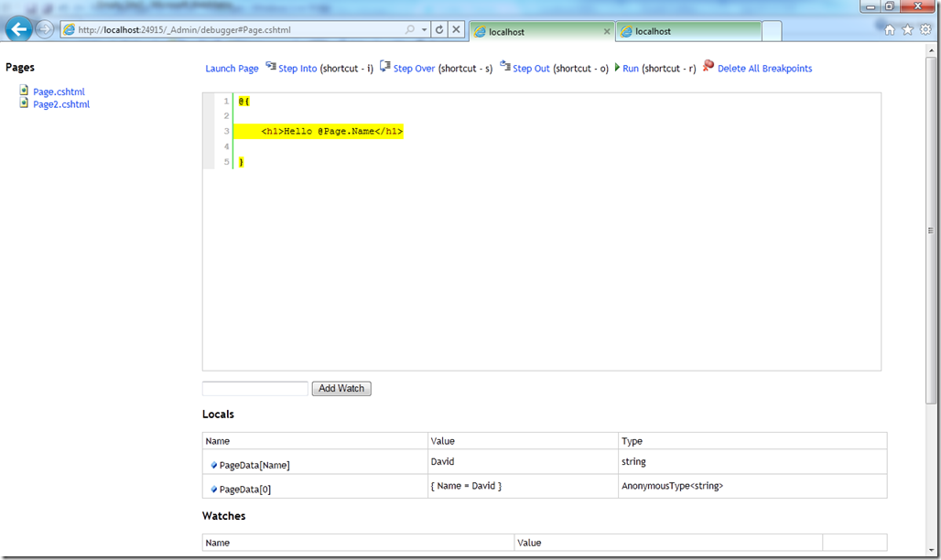Click the Step Over link
Screen dimensions: 941x560
[x=414, y=69]
